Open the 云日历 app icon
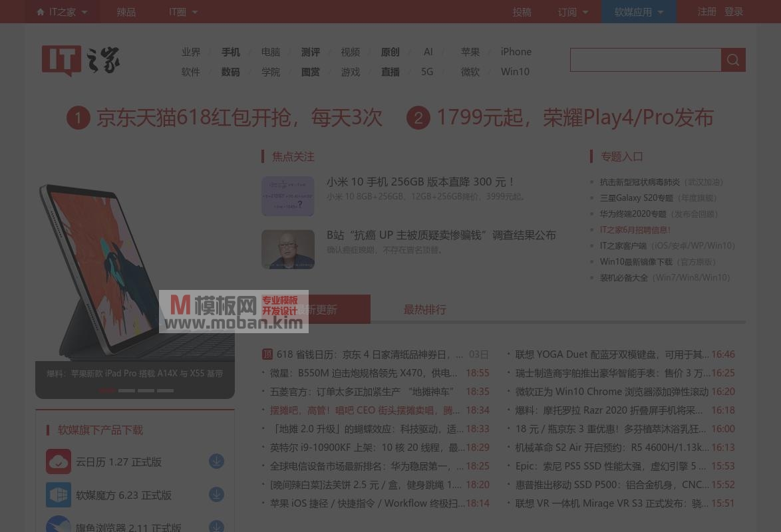781x532 pixels. pos(59,462)
